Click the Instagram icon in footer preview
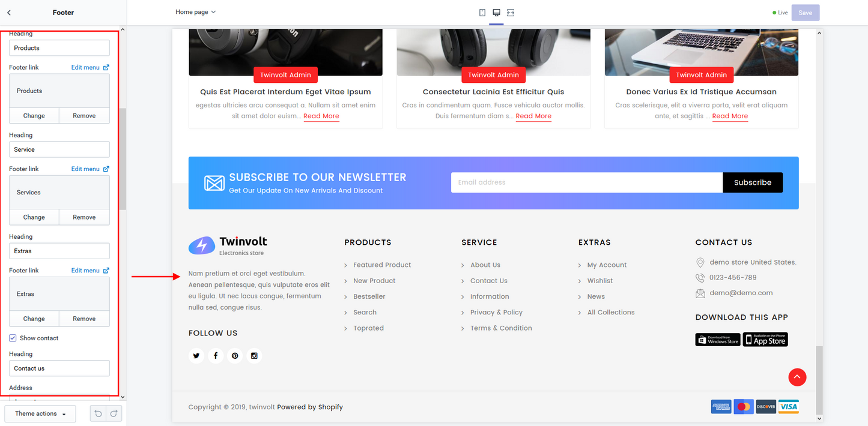Screen dimensions: 868x426 click(254, 355)
